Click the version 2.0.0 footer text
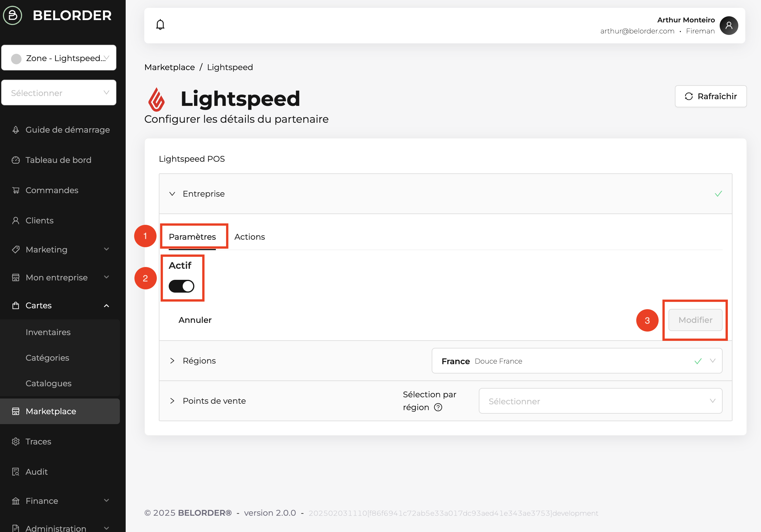This screenshot has width=761, height=532. click(x=270, y=513)
